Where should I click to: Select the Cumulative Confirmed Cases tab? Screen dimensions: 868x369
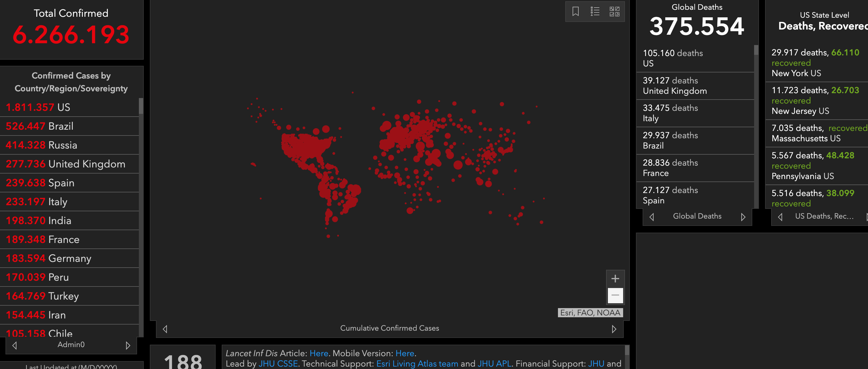pos(389,328)
